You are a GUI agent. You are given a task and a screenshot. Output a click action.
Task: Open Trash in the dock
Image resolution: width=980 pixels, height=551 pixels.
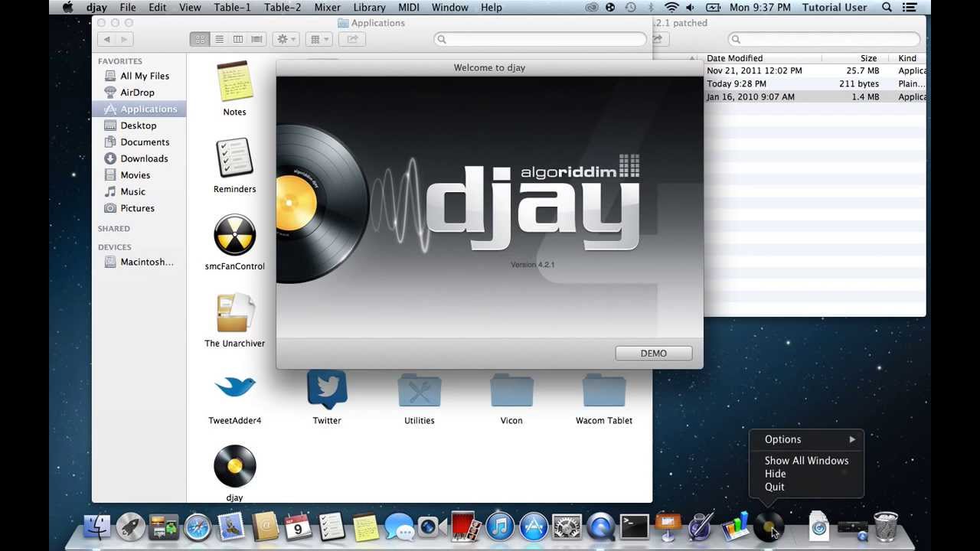tap(886, 527)
